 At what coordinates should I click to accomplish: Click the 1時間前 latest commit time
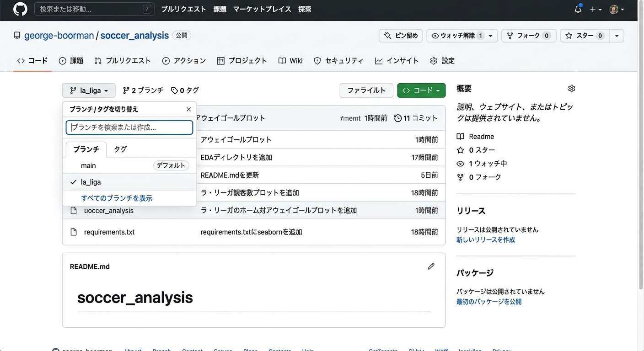376,118
